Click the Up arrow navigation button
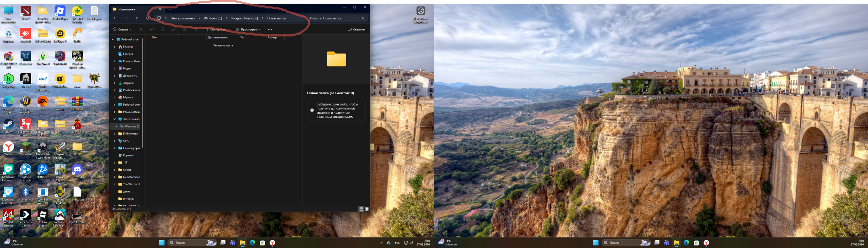868x248 pixels. point(137,18)
